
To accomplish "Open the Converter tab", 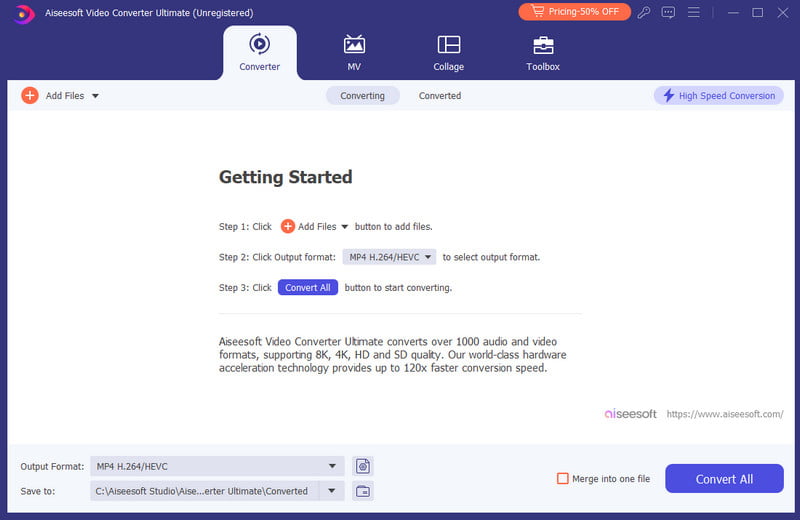I will tap(260, 53).
